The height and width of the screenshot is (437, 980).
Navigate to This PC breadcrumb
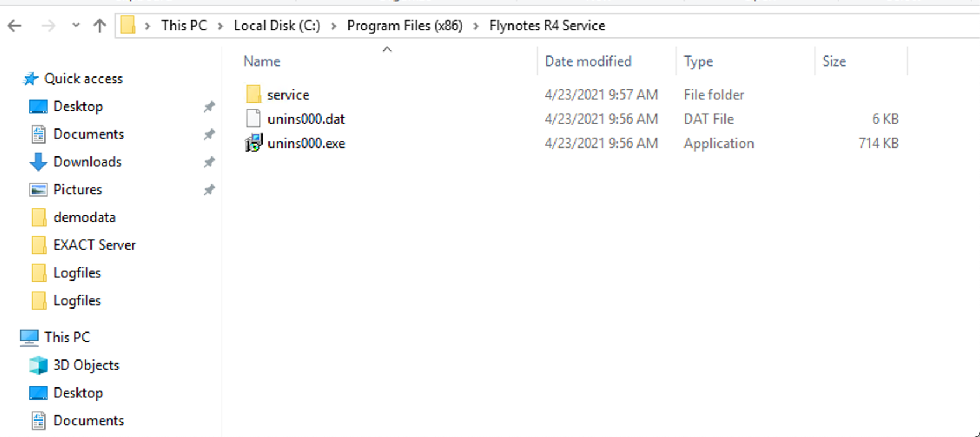(x=184, y=26)
